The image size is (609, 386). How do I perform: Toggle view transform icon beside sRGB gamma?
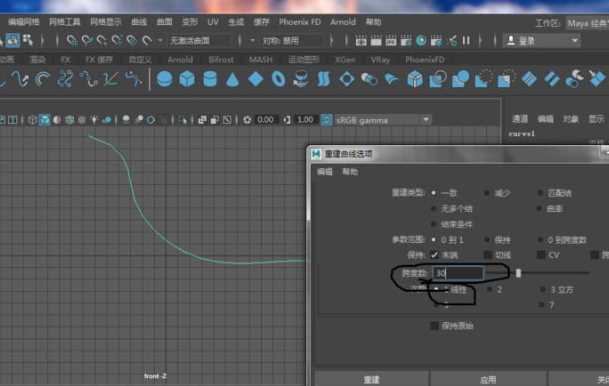click(x=326, y=120)
